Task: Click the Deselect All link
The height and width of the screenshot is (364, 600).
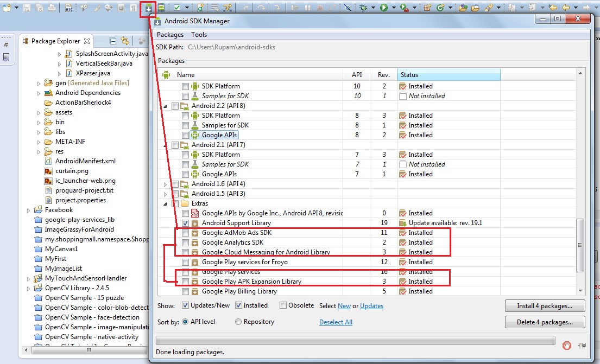Action: coord(336,322)
